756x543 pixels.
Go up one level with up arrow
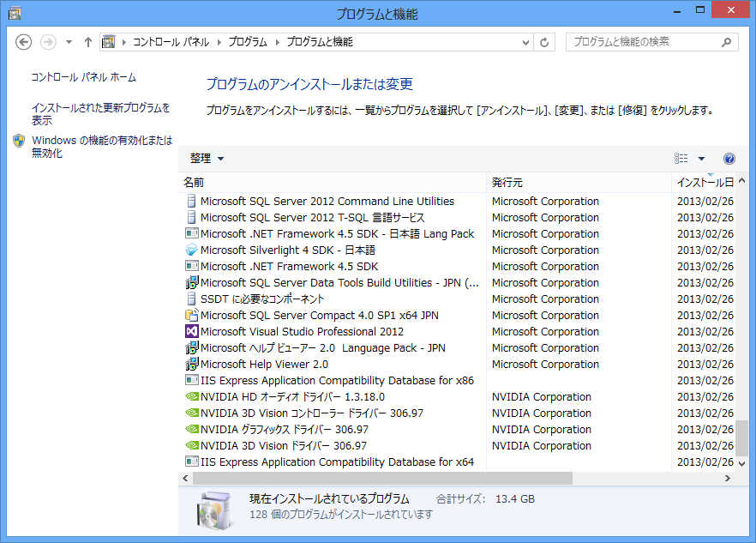click(x=87, y=42)
